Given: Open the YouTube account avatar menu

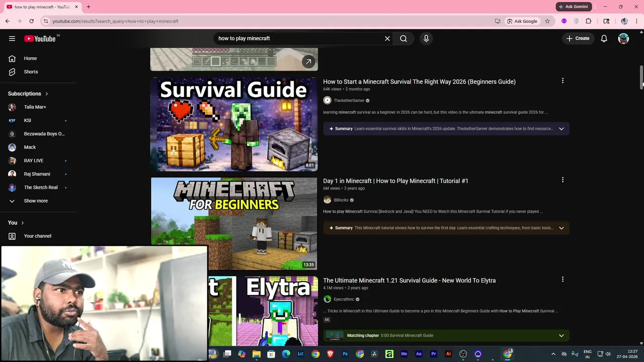Looking at the screenshot, I should click(x=623, y=38).
